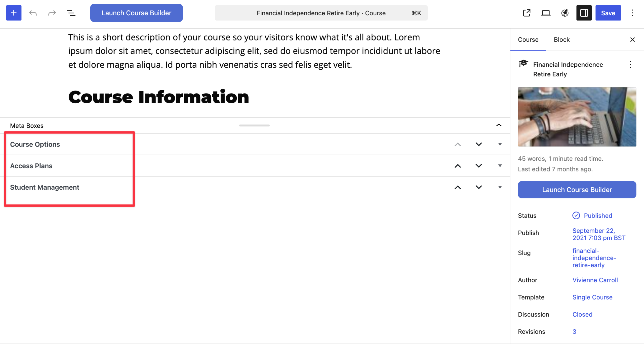Viewport: 644px width, 345px height.
Task: Redo the last undone change
Action: 52,13
